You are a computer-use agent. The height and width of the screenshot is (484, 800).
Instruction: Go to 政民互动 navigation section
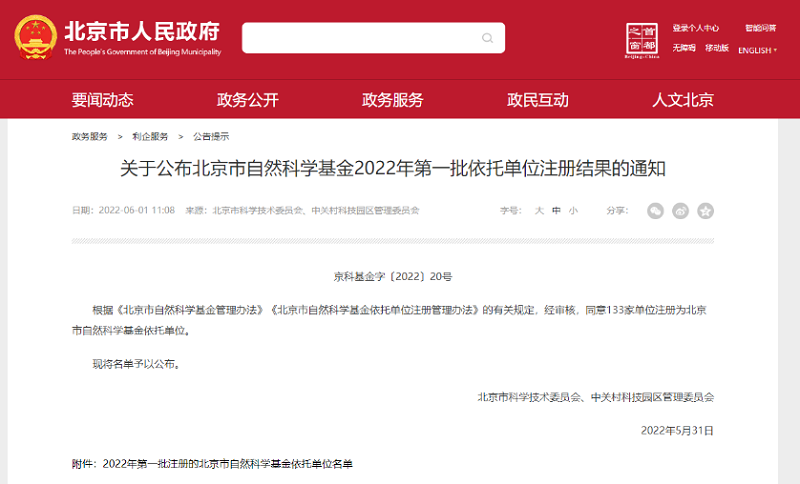[x=537, y=100]
